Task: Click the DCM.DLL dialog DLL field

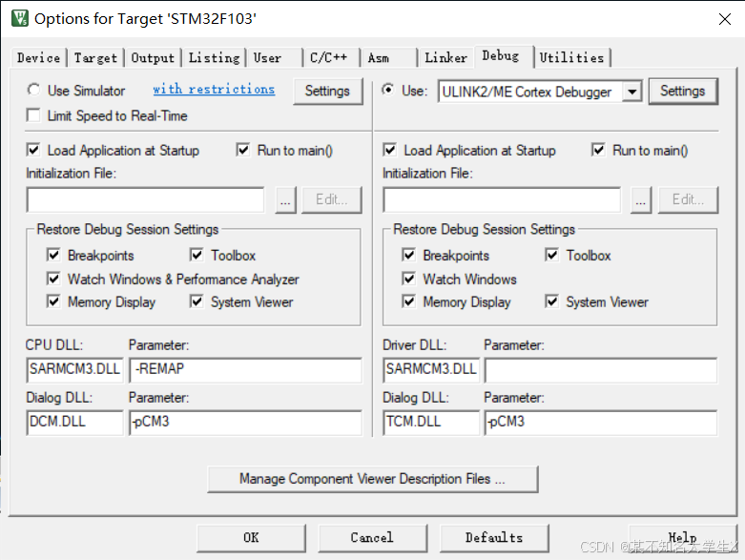Action: click(75, 423)
